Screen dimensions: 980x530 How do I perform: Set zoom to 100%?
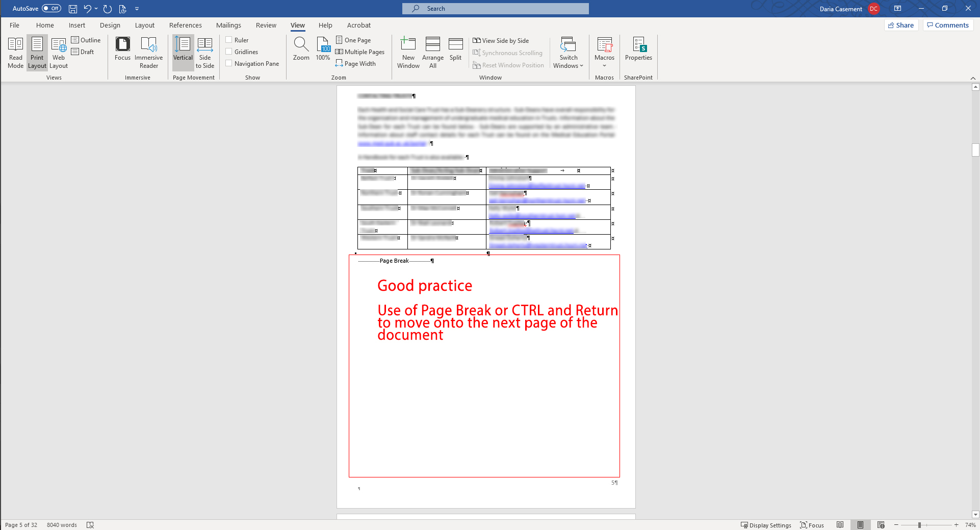(x=323, y=49)
